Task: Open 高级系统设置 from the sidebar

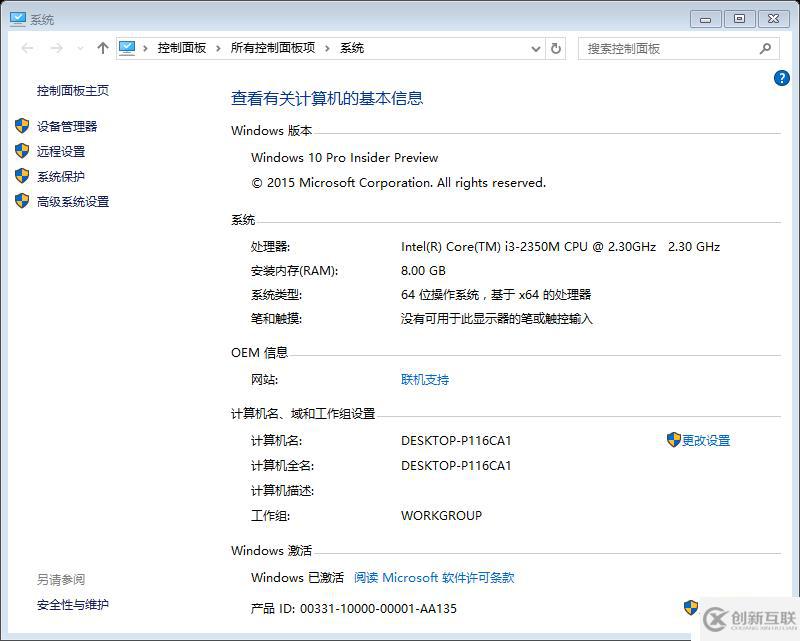Action: 72,202
